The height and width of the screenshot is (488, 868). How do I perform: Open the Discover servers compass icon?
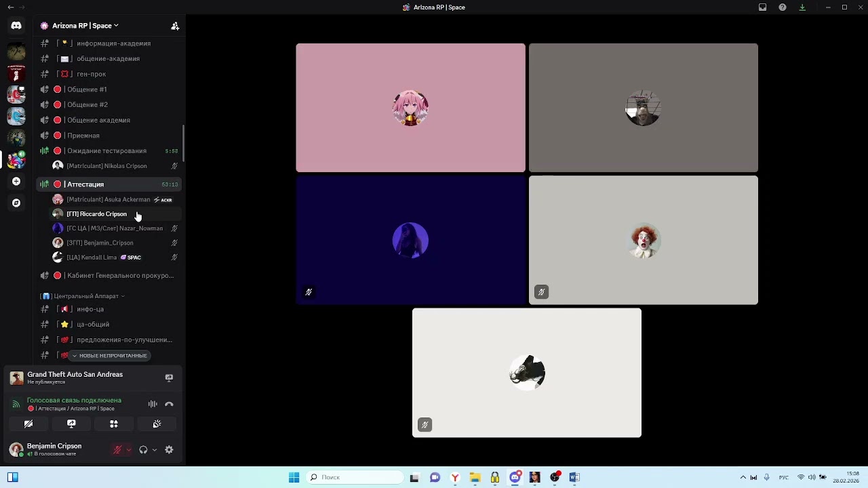[16, 203]
